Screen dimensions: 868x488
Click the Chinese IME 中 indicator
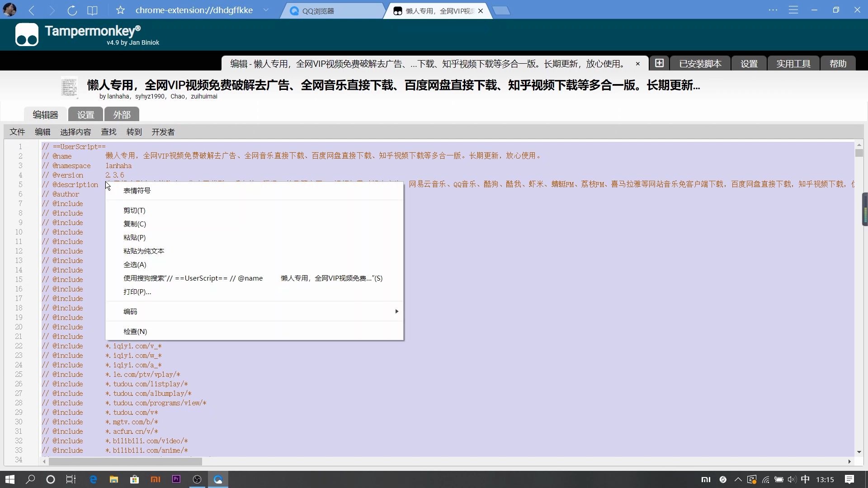(x=805, y=479)
